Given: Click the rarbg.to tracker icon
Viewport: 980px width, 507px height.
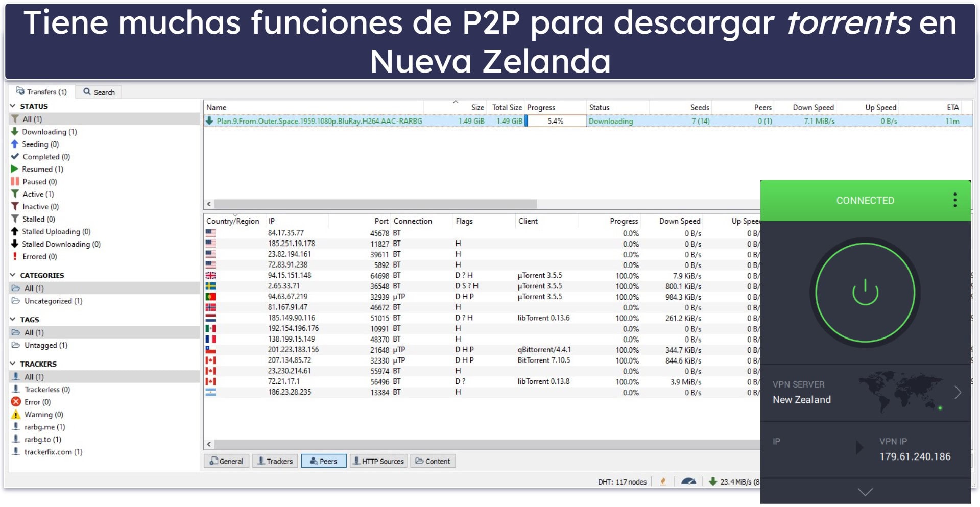Looking at the screenshot, I should tap(16, 439).
